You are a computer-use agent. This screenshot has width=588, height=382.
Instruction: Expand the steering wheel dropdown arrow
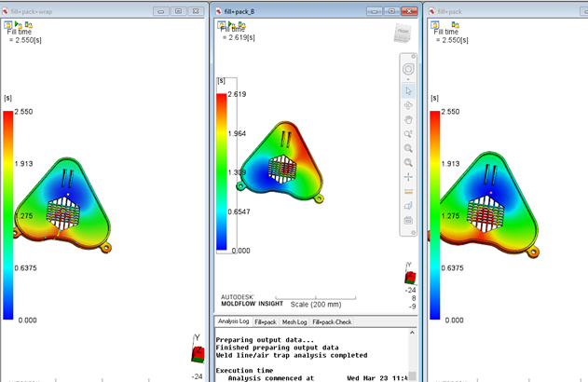(408, 79)
